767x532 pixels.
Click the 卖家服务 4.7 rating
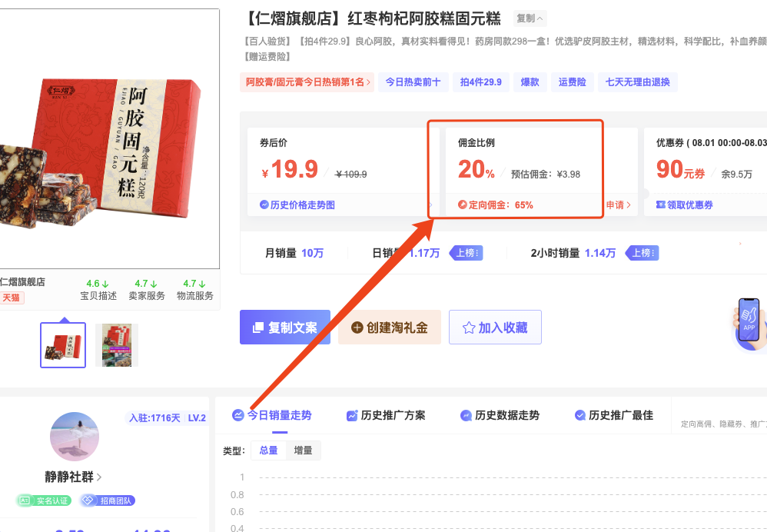tap(147, 290)
